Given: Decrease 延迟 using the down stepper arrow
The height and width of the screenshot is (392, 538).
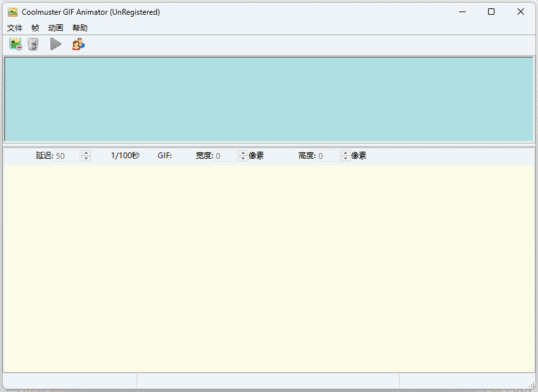Looking at the screenshot, I should [86, 158].
